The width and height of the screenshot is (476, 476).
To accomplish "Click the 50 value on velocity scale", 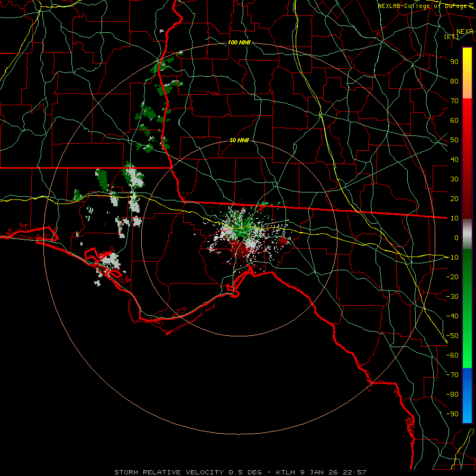I will pyautogui.click(x=454, y=140).
